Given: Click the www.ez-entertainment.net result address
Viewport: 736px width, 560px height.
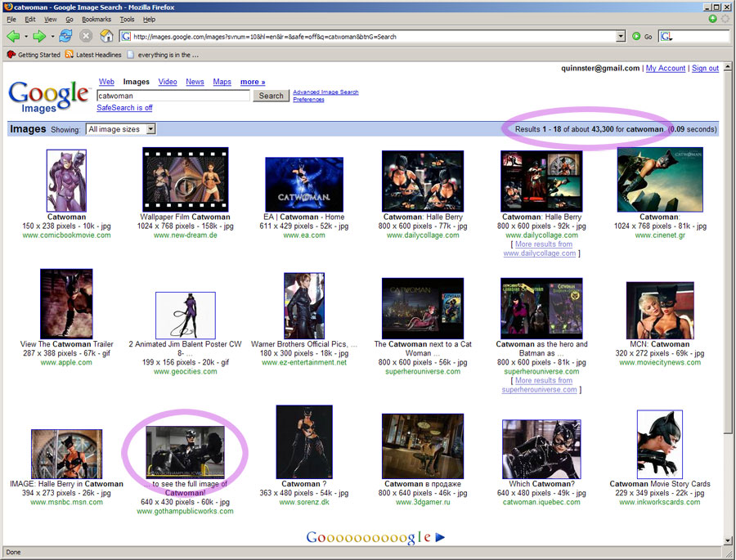Looking at the screenshot, I should click(304, 362).
